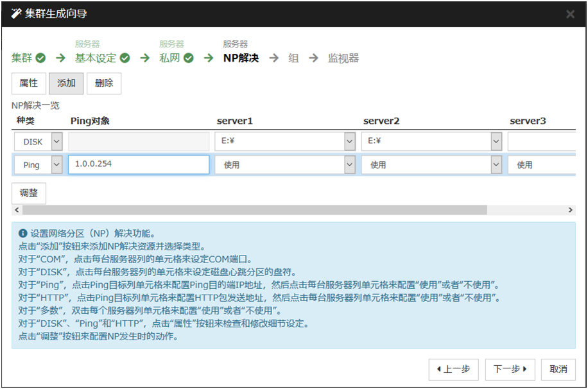Expand server2 使用 dropdown in Ping row
The height and width of the screenshot is (389, 588).
496,165
